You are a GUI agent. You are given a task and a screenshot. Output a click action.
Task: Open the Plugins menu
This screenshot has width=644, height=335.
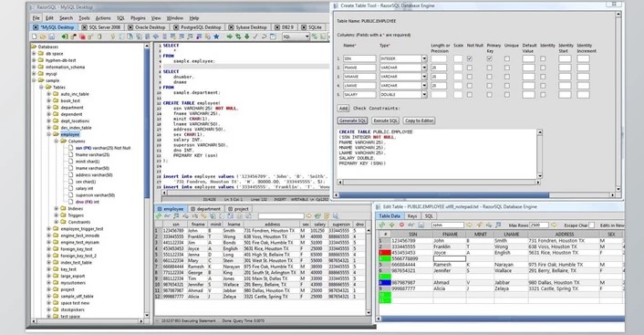pos(138,18)
